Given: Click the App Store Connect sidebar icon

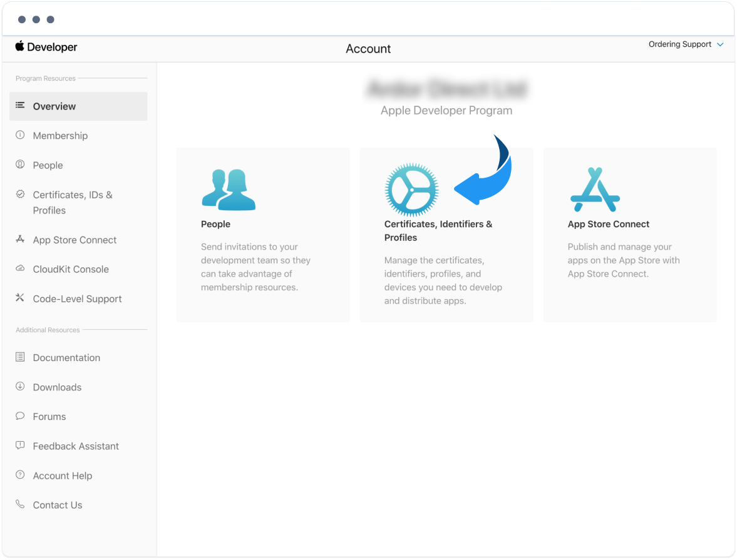Looking at the screenshot, I should (20, 239).
